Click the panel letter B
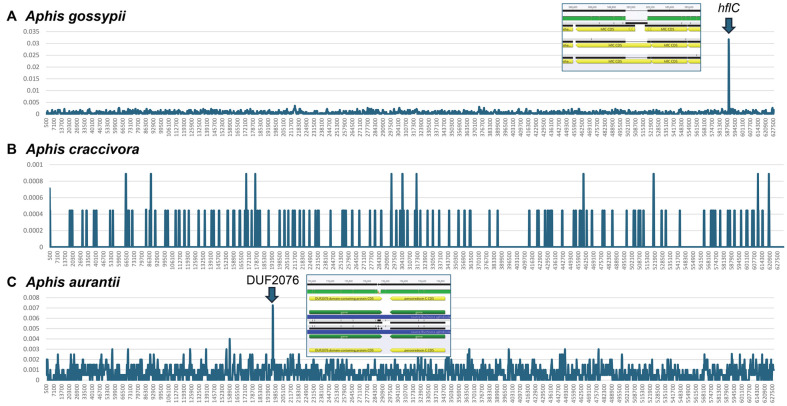 10,149
